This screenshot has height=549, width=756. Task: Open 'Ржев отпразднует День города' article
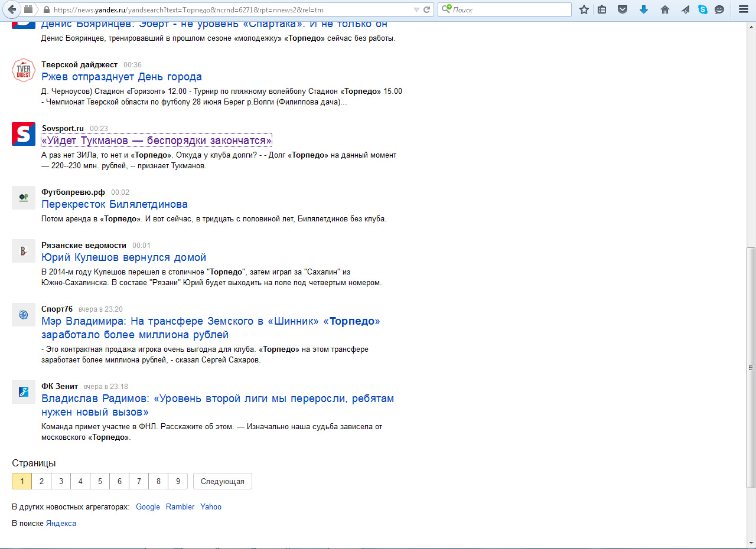(122, 77)
